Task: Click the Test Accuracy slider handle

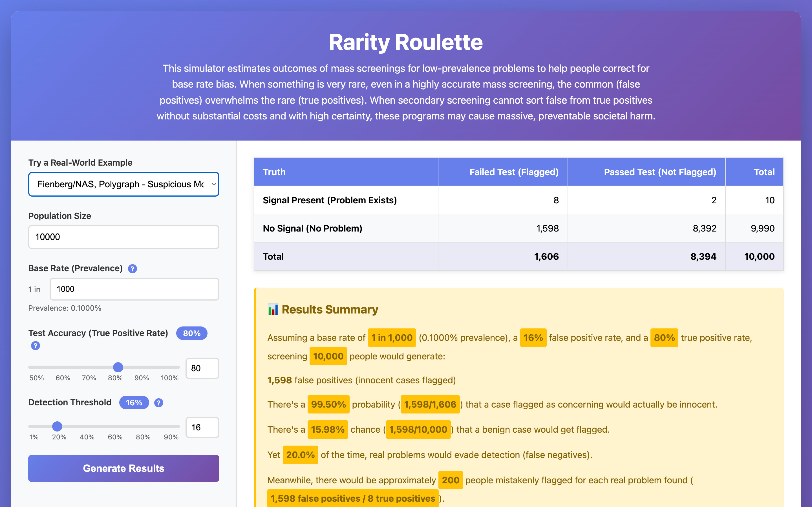Action: [x=118, y=367]
